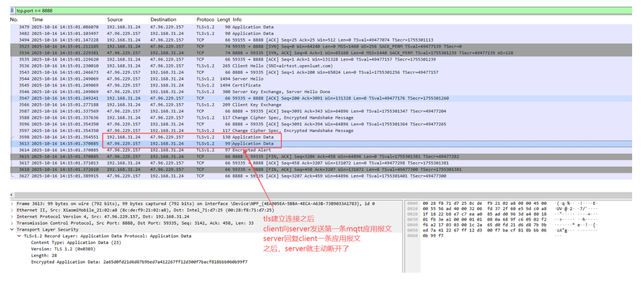644x284 pixels.
Task: Select packet 3534 SYN, ACK row
Action: coord(321,53)
